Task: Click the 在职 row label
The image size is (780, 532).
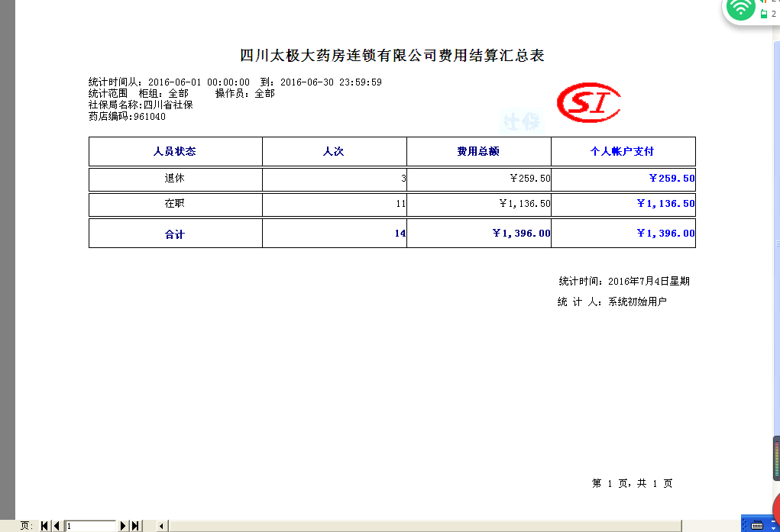Action: [x=175, y=203]
